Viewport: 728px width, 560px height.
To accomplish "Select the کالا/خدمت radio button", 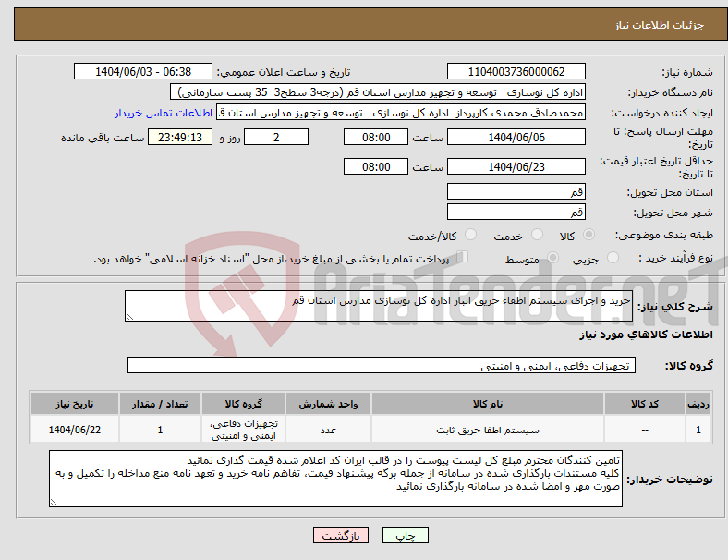I will [471, 235].
